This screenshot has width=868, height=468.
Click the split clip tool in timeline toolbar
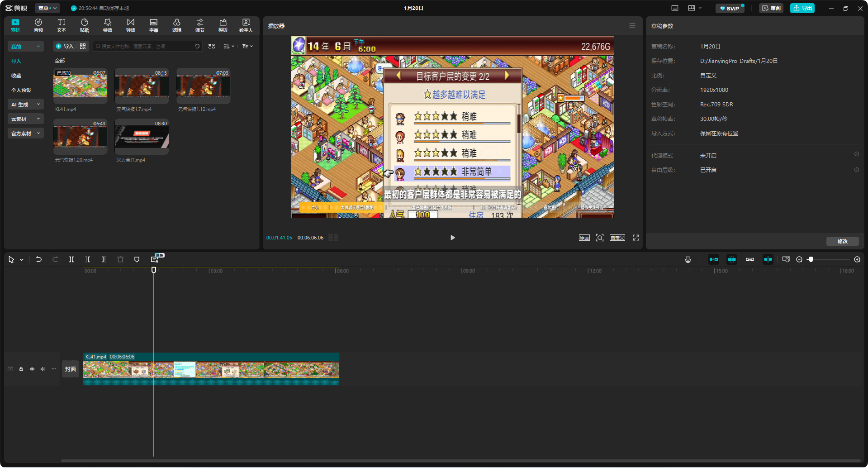click(71, 259)
